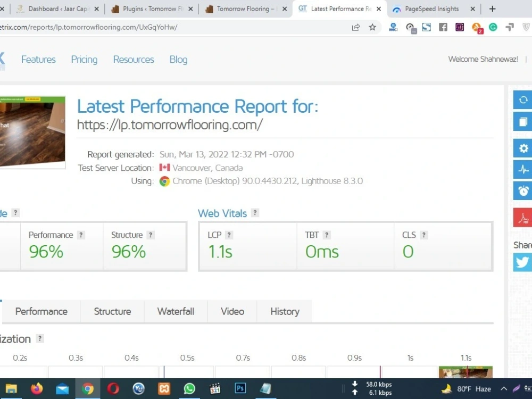Open the Mail app from taskbar
The image size is (532, 399).
62,389
